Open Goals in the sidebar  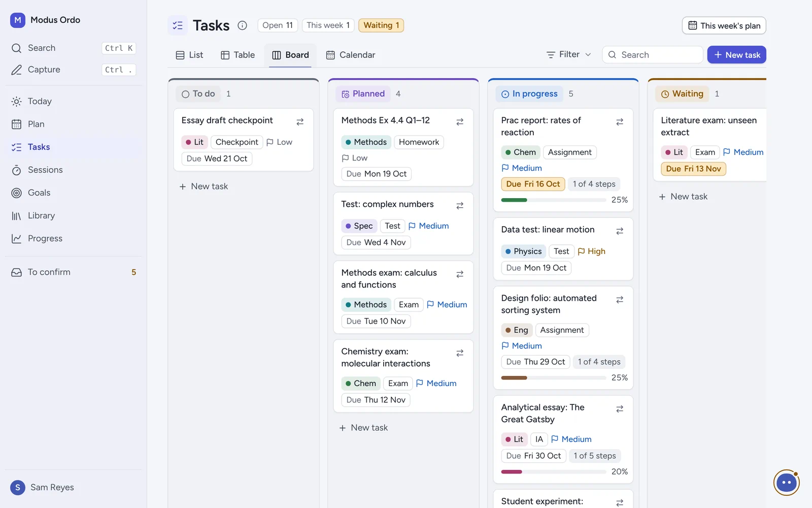tap(74, 193)
